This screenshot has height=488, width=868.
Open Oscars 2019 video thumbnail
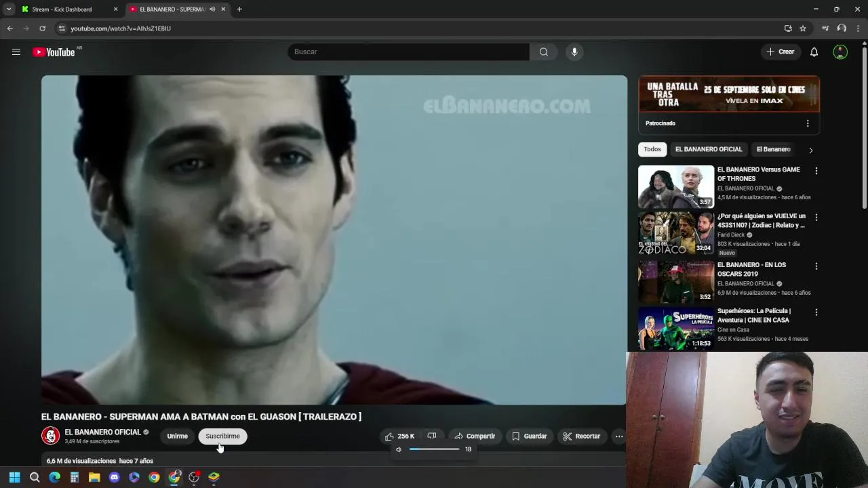point(676,281)
